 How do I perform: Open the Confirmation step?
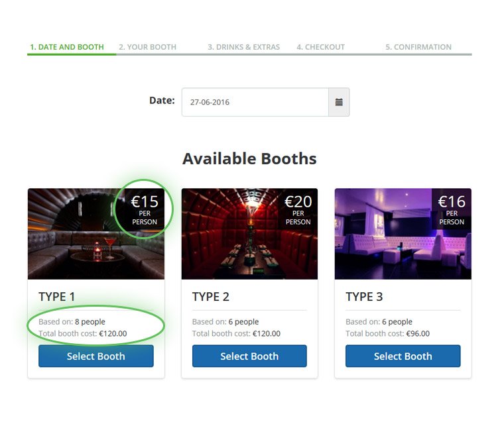tap(418, 47)
